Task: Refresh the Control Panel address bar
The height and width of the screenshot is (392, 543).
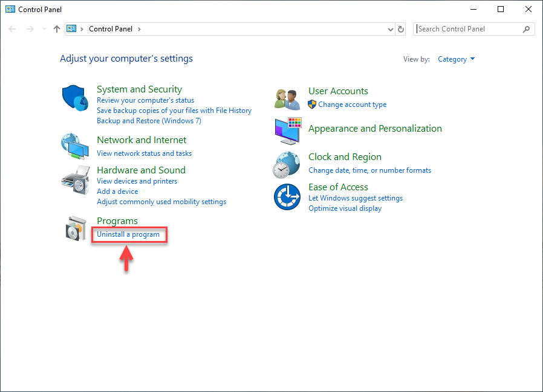Action: tap(401, 29)
